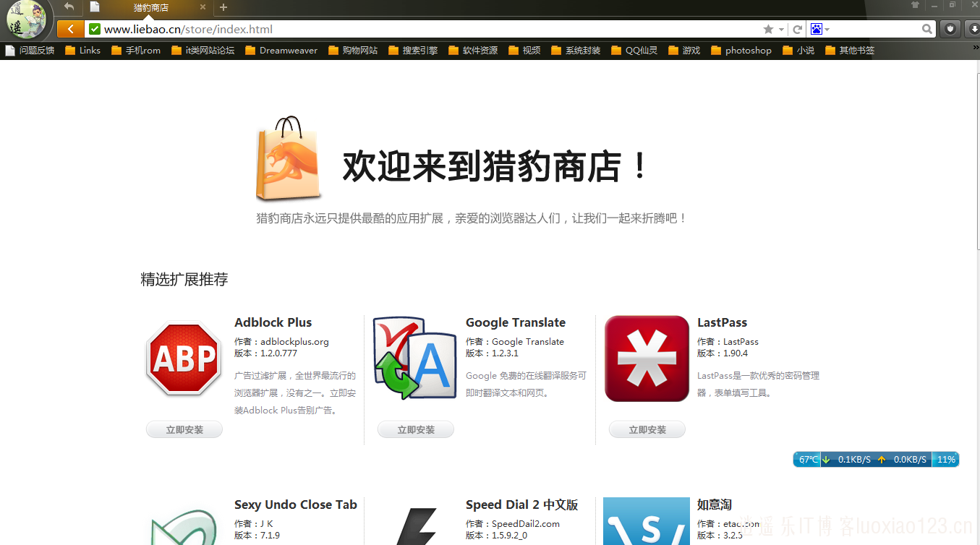
Task: Install LastPass with 立即安装 button
Action: coord(647,429)
